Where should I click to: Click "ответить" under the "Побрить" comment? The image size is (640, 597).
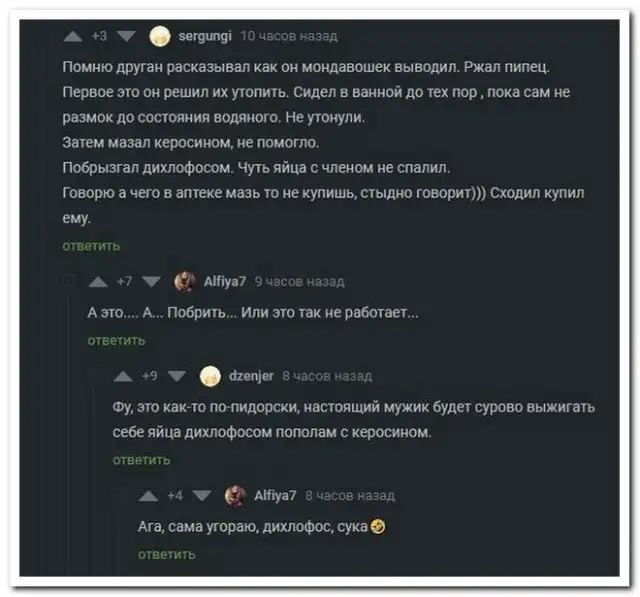point(116,340)
